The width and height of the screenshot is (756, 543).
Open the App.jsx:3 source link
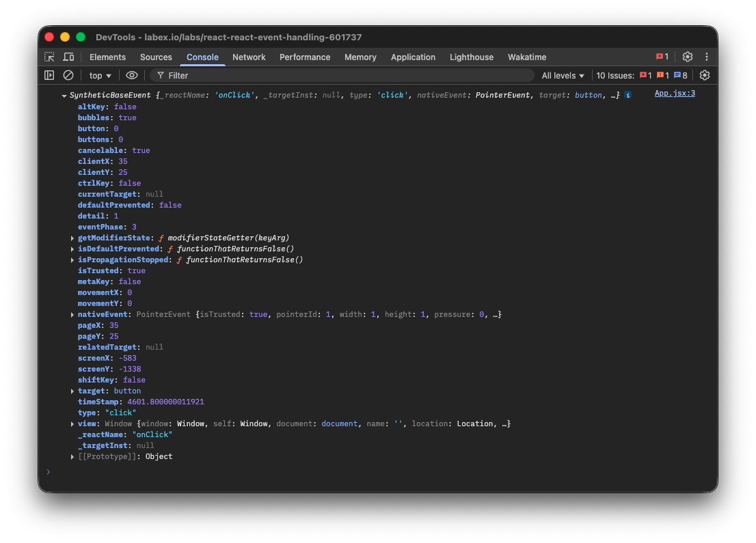click(x=675, y=93)
